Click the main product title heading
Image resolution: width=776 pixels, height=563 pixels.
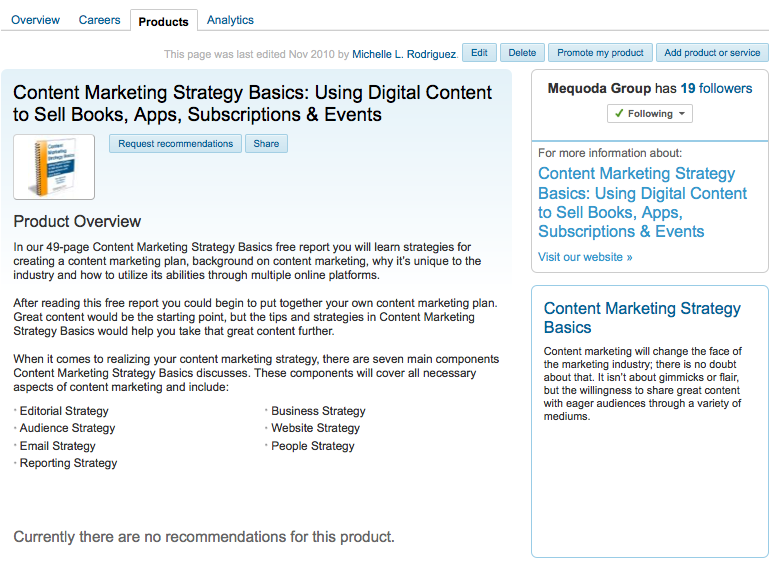tap(252, 103)
